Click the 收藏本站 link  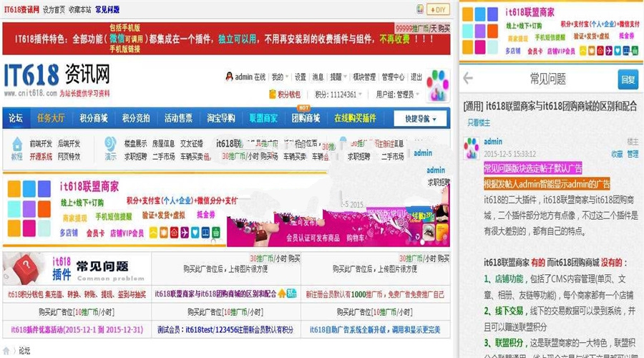pos(79,9)
